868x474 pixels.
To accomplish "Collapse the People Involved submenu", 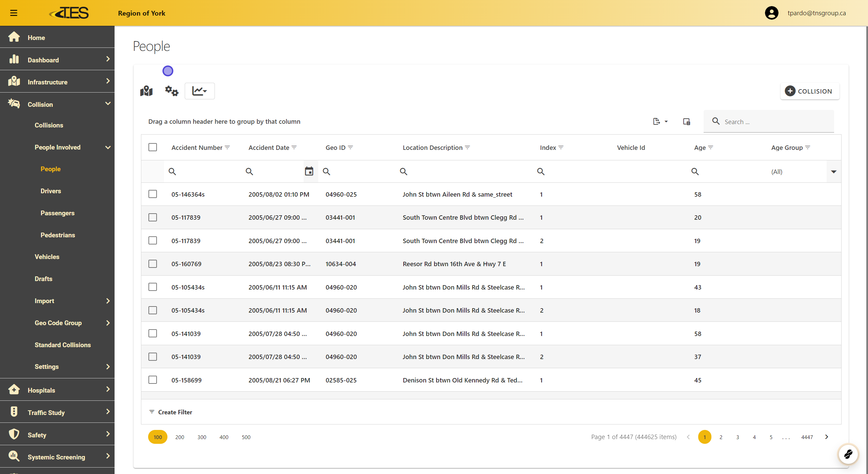I will click(x=108, y=147).
